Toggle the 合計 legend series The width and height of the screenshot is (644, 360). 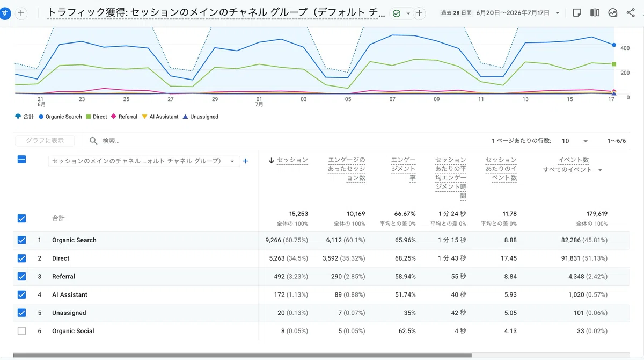click(25, 117)
